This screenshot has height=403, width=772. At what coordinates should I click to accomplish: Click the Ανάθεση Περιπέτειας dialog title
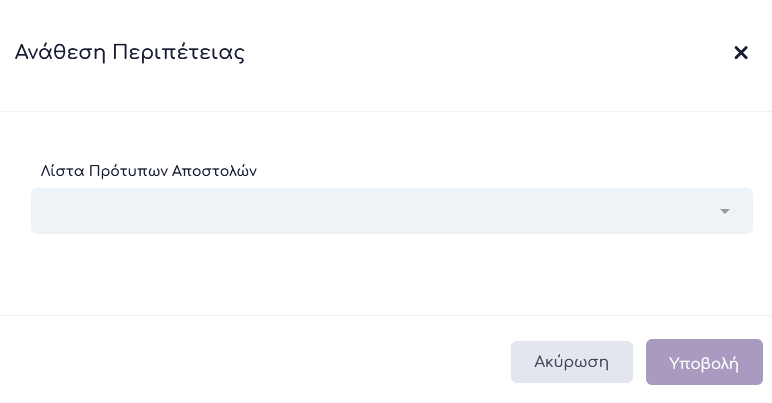(130, 52)
